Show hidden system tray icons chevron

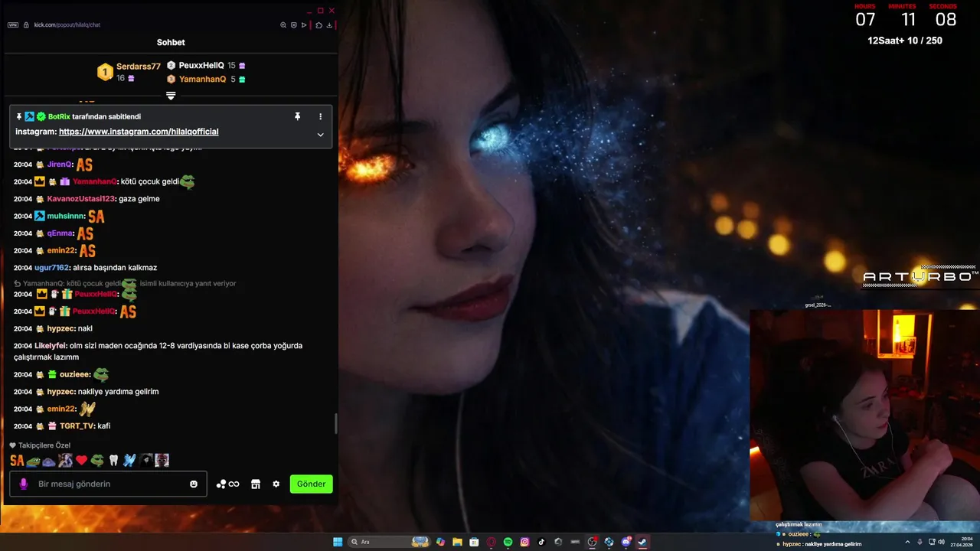pyautogui.click(x=907, y=542)
